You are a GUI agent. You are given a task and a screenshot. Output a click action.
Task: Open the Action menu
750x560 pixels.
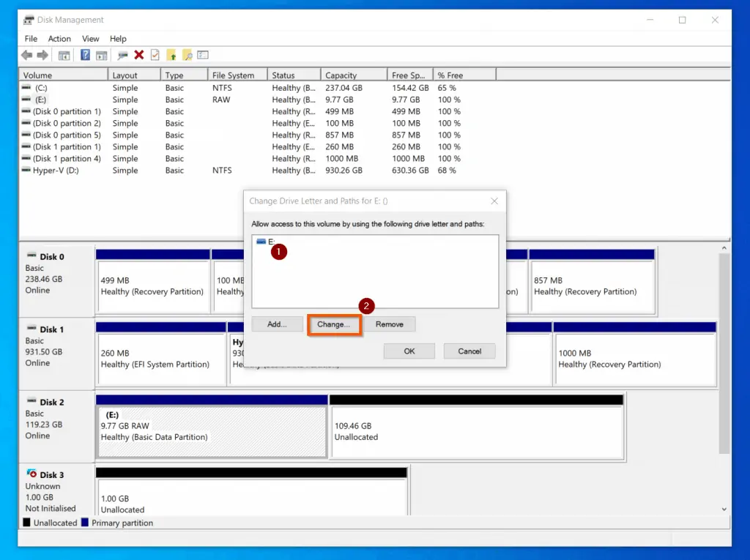[59, 39]
